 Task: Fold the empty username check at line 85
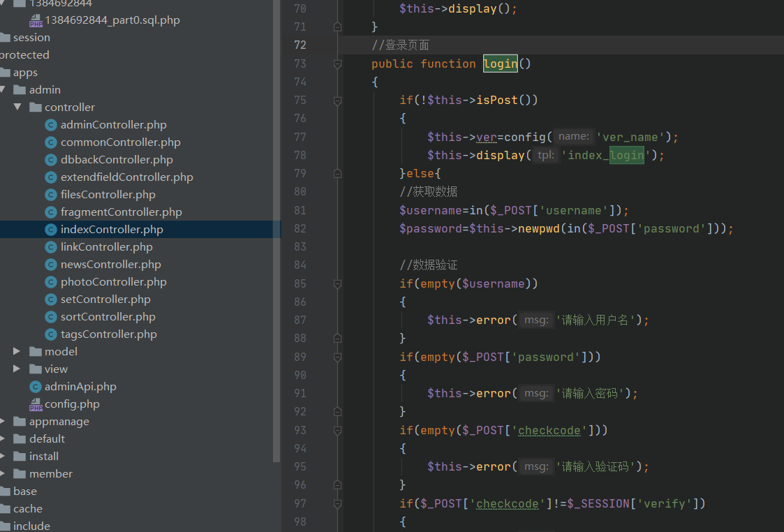click(x=337, y=284)
